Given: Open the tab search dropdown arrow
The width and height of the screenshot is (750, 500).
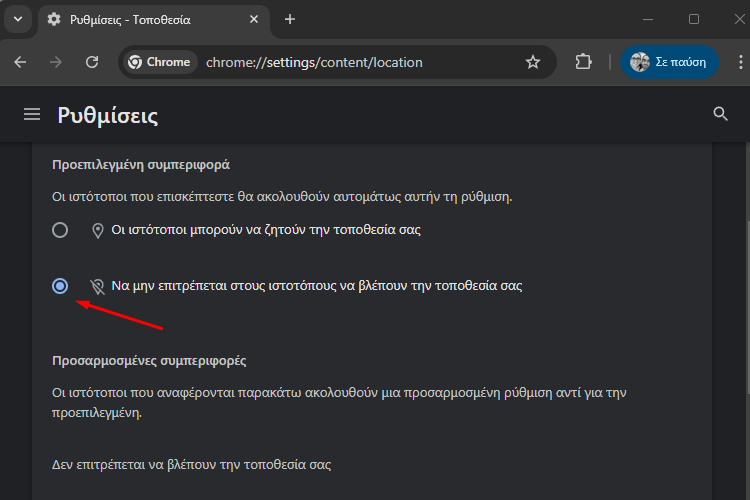Looking at the screenshot, I should (x=18, y=19).
